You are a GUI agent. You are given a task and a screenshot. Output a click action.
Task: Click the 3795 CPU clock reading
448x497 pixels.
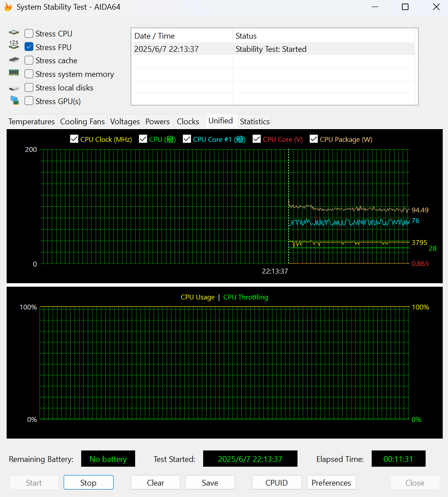tap(419, 243)
